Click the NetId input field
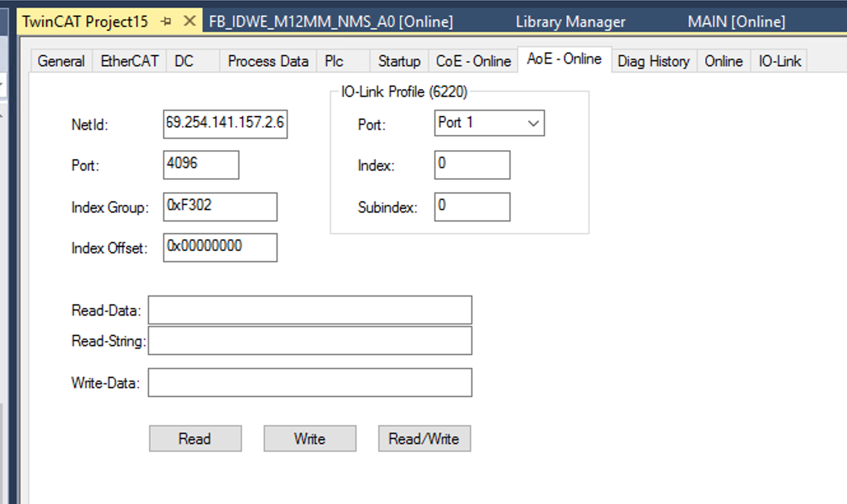Screen dimensions: 847x504 pyautogui.click(x=225, y=124)
